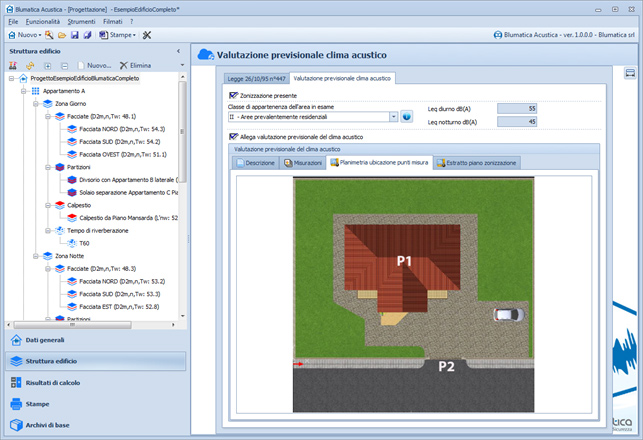This screenshot has height=440, width=643.
Task: Click the open folder toolbar icon
Action: coord(60,35)
